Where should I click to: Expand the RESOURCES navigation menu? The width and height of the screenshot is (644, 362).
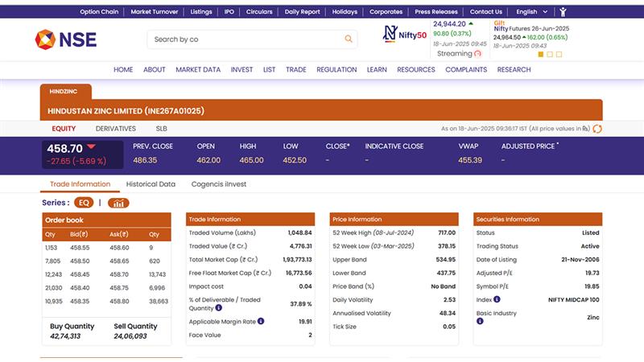pyautogui.click(x=415, y=70)
